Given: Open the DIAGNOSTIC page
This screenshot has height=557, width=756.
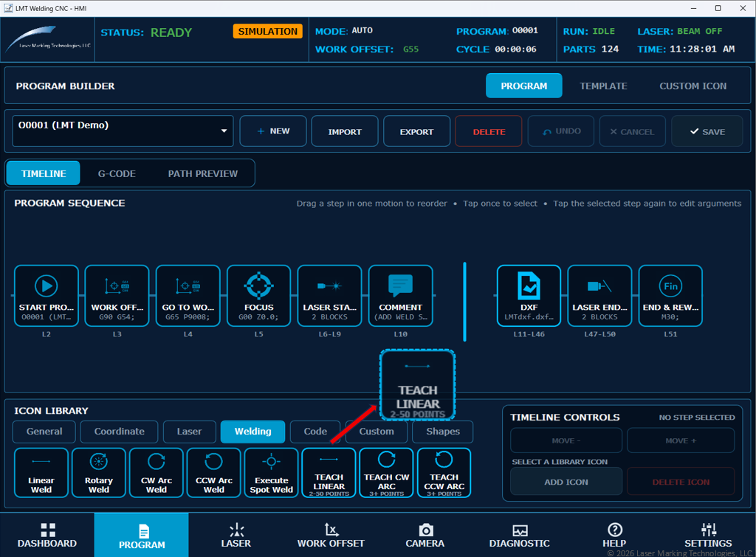Looking at the screenshot, I should click(519, 536).
